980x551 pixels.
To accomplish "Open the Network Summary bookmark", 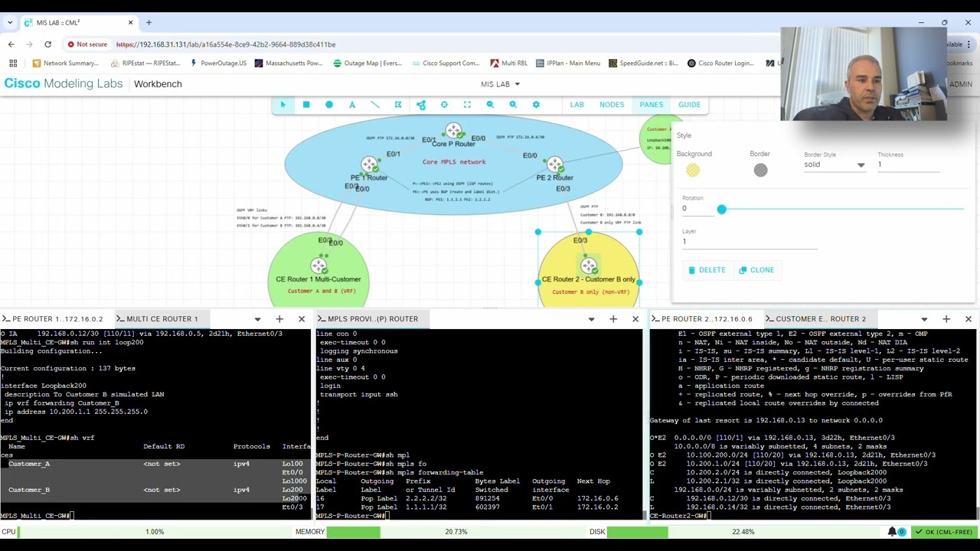I will (65, 64).
